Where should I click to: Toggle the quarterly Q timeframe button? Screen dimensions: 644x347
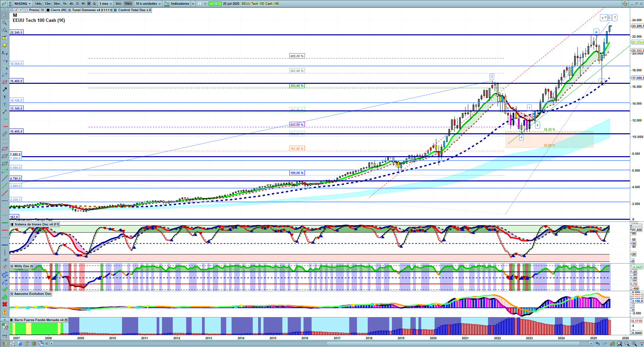pos(94,4)
